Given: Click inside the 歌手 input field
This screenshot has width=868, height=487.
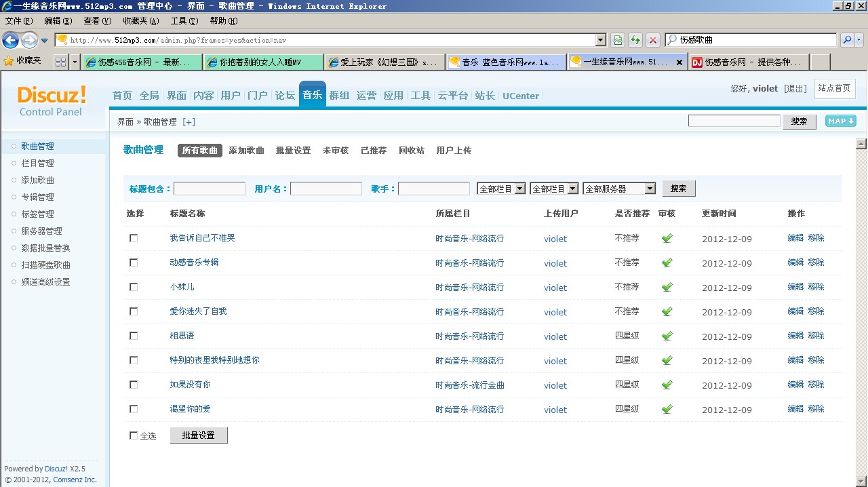Looking at the screenshot, I should [433, 189].
